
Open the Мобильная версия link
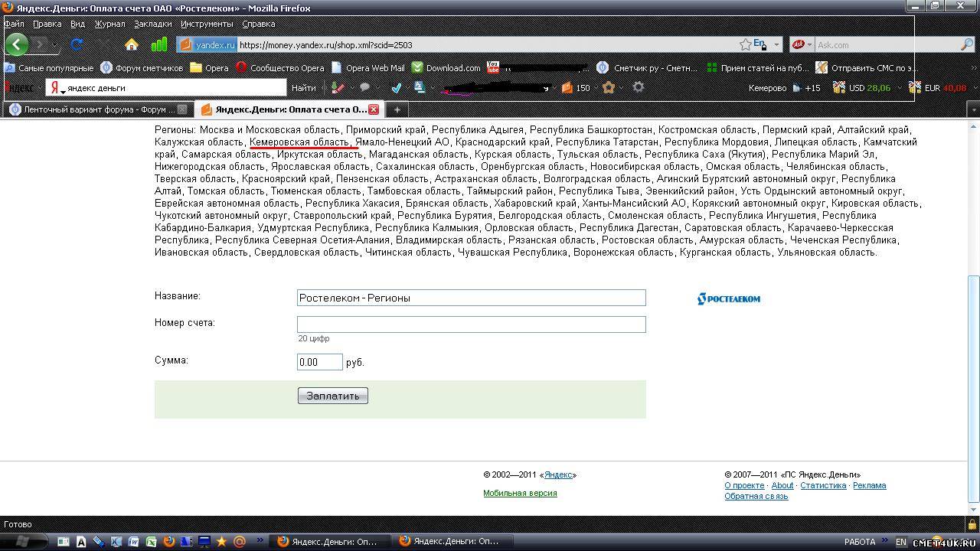[520, 493]
